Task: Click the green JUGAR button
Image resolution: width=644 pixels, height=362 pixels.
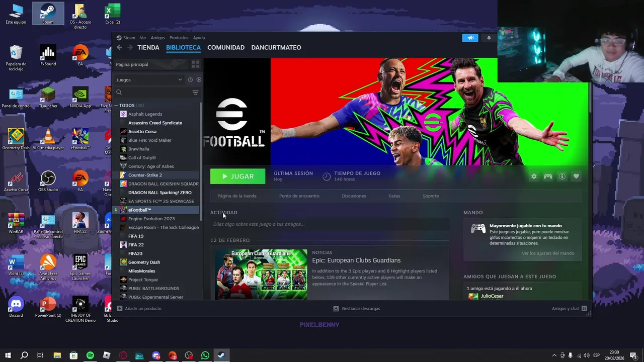Action: point(237,176)
